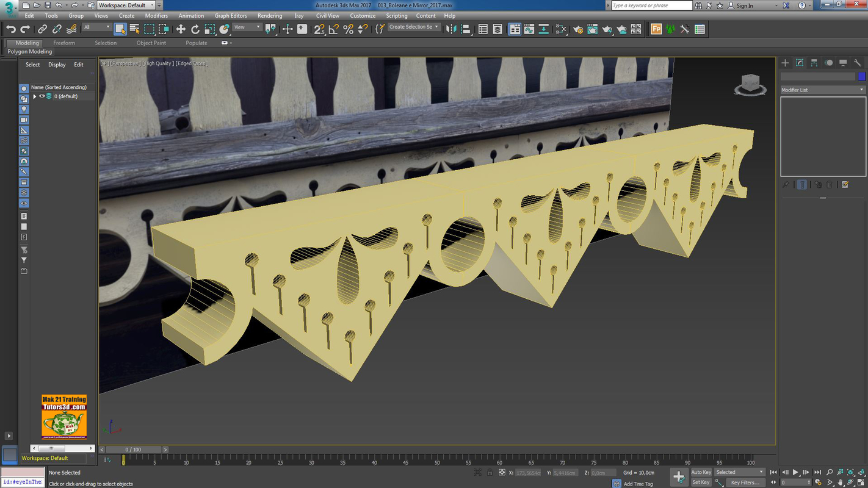
Task: Click the Utilities wrench panel icon
Action: click(858, 62)
